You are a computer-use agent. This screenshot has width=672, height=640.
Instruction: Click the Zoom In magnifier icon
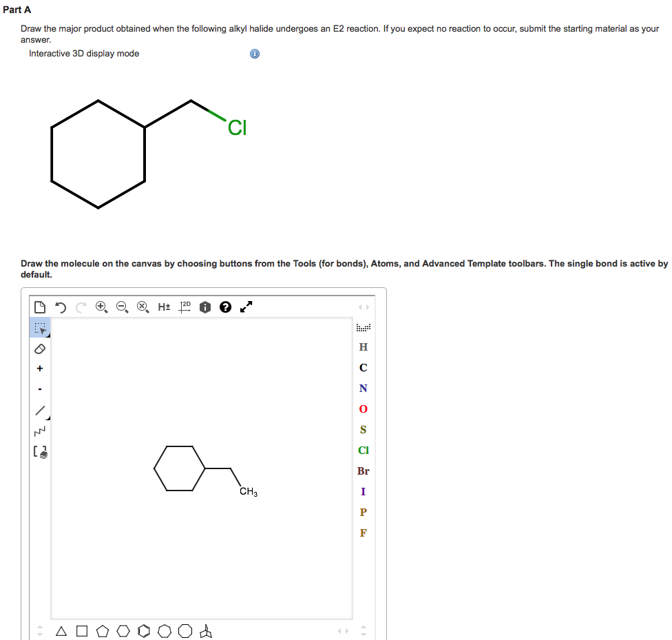[x=102, y=307]
